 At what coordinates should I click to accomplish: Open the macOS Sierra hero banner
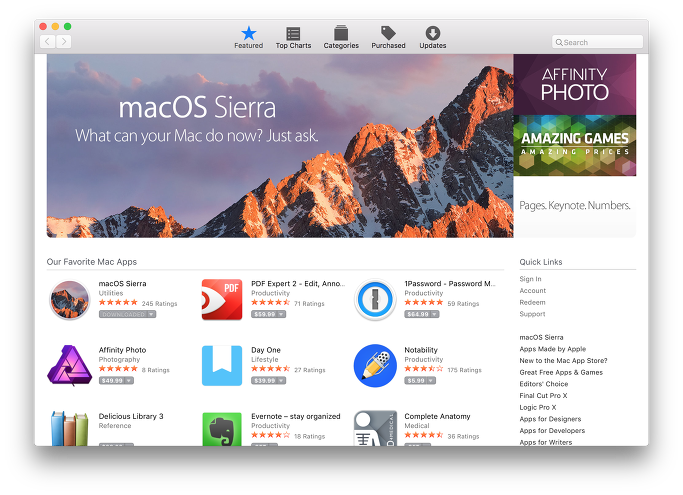click(x=280, y=146)
